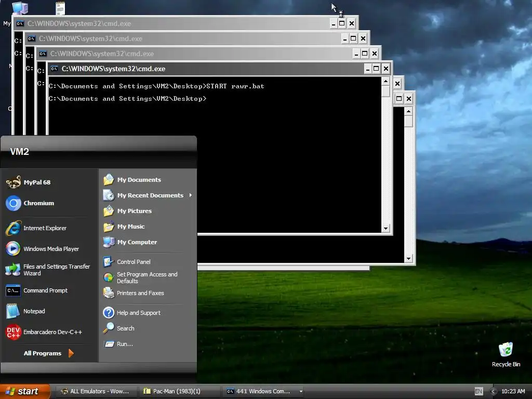Select Control Panel menu entry text

coord(134,262)
